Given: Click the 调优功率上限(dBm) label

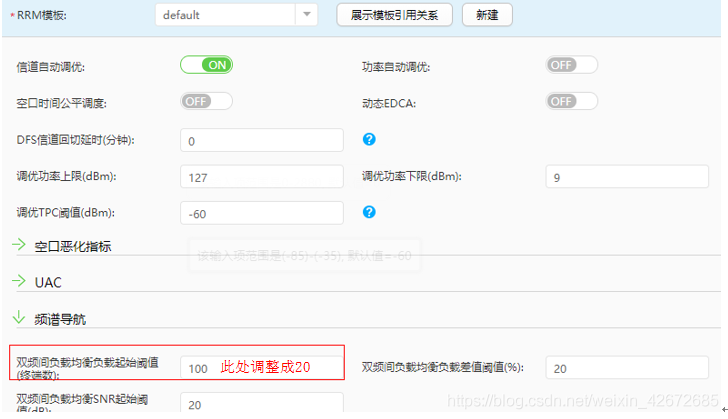Looking at the screenshot, I should [x=66, y=177].
